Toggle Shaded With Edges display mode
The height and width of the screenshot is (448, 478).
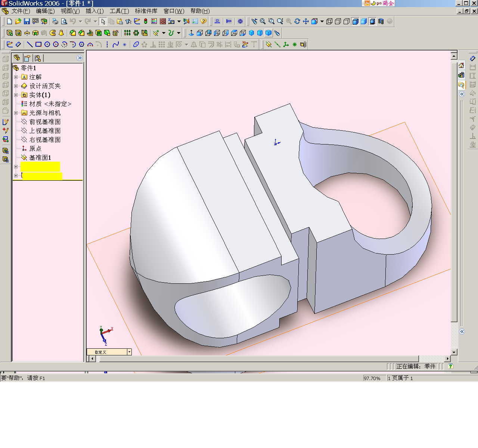click(355, 22)
